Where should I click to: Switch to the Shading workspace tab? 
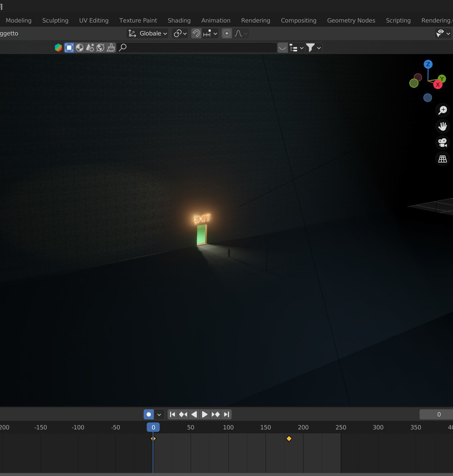pos(179,20)
